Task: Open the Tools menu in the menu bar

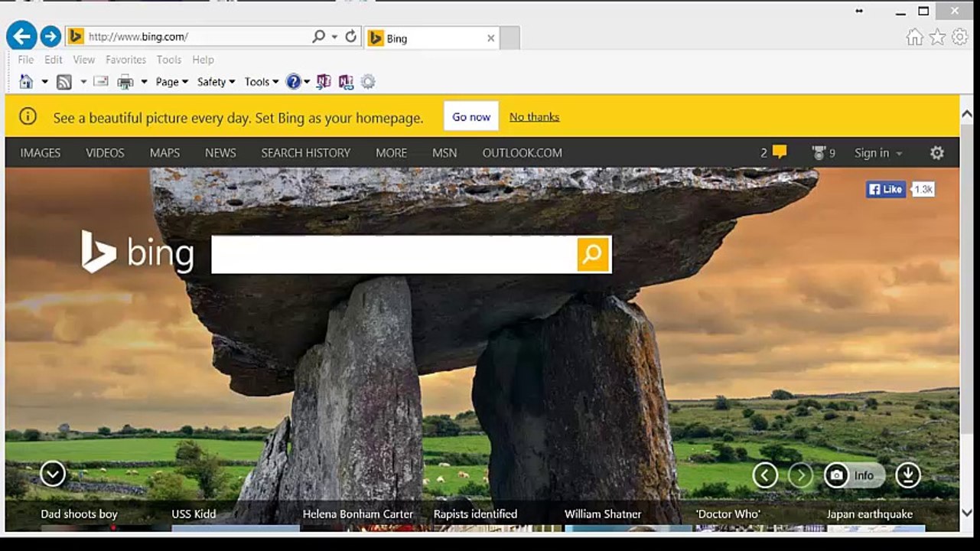Action: click(x=169, y=60)
